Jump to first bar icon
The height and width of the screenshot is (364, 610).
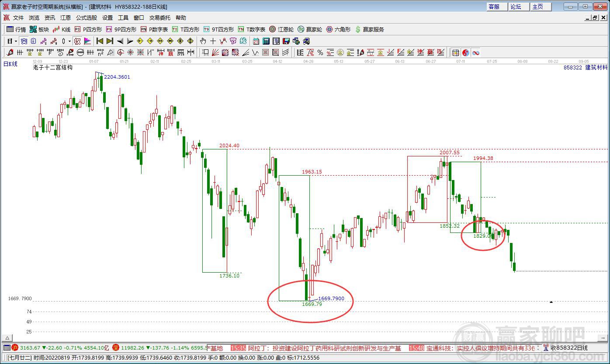click(x=100, y=41)
